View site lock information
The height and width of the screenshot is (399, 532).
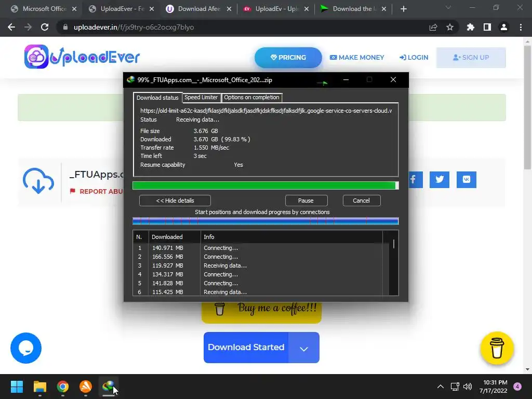65,27
